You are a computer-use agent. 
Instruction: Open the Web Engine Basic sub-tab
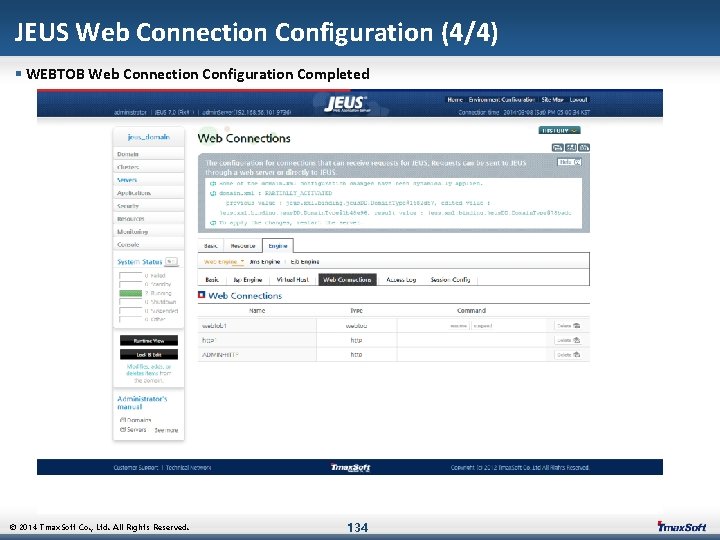coord(212,279)
